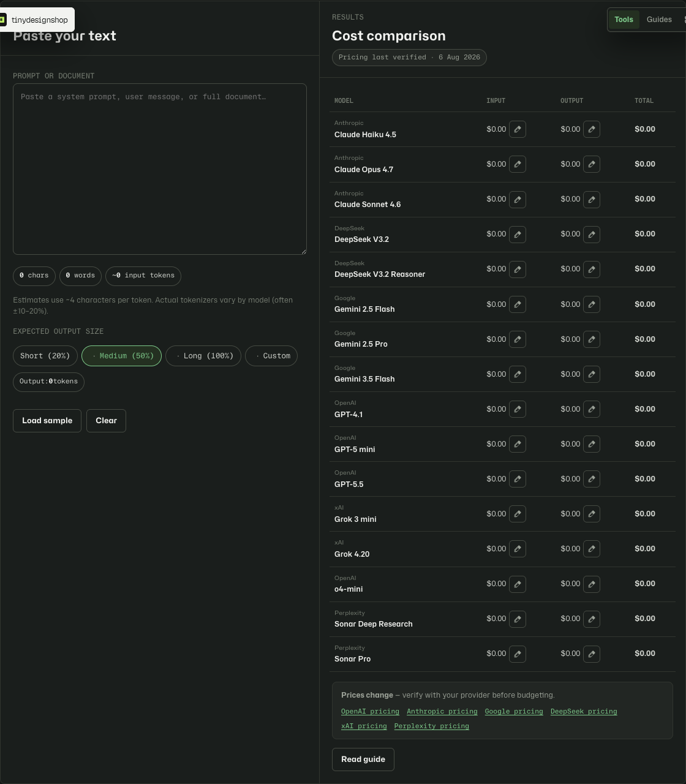Edit input price for Sonar Pro

(518, 654)
